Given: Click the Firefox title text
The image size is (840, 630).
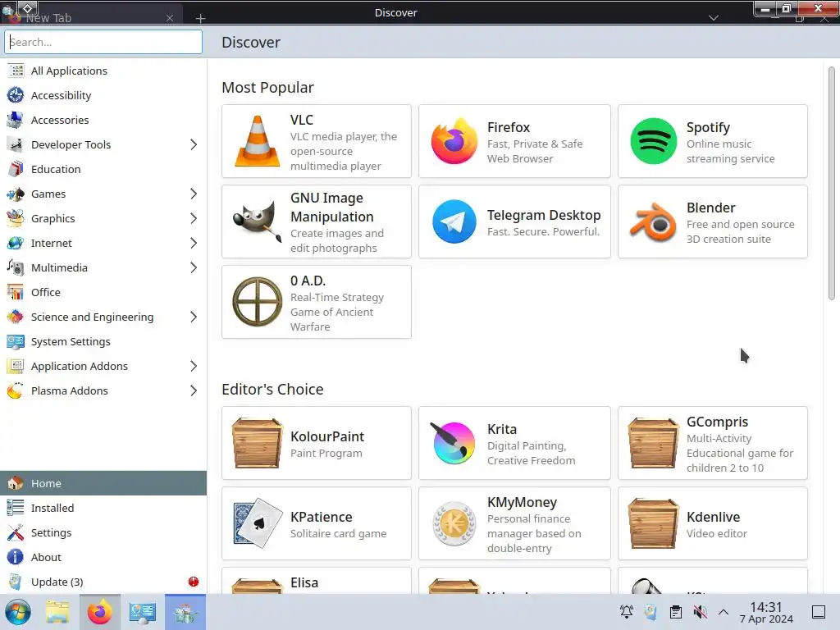Looking at the screenshot, I should click(509, 127).
